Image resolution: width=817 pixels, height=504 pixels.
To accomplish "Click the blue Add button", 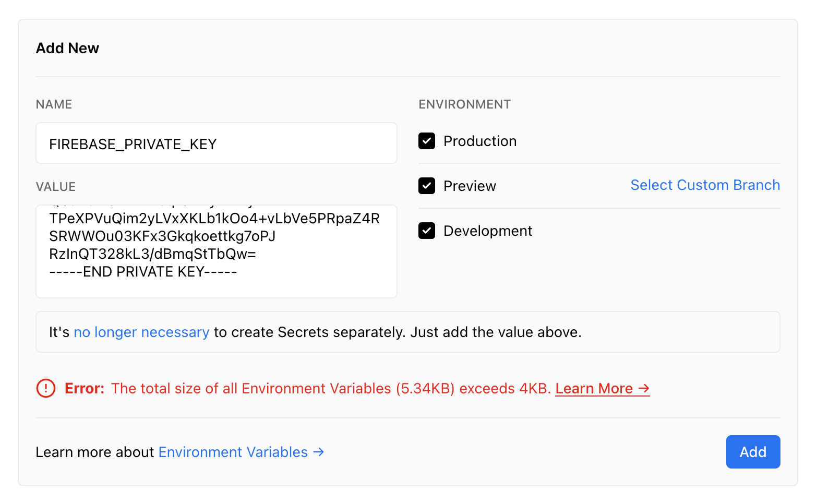I will [753, 452].
